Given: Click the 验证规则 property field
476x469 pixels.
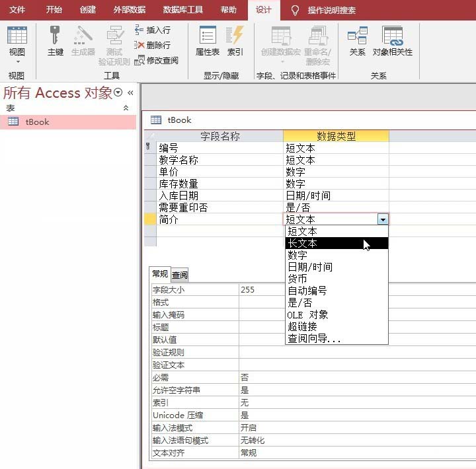Looking at the screenshot, I should (x=358, y=352).
